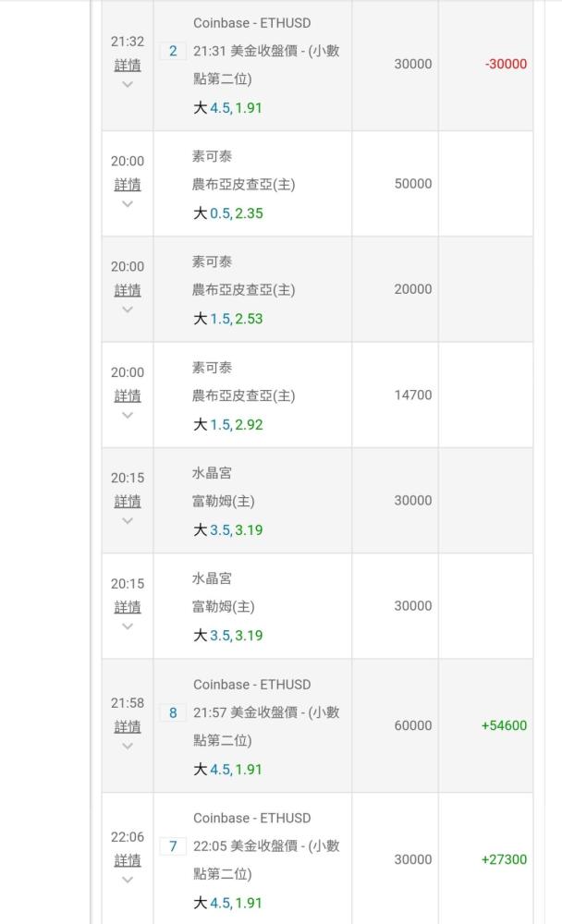Click the +54600 win result
The width and height of the screenshot is (562, 924).
point(504,725)
